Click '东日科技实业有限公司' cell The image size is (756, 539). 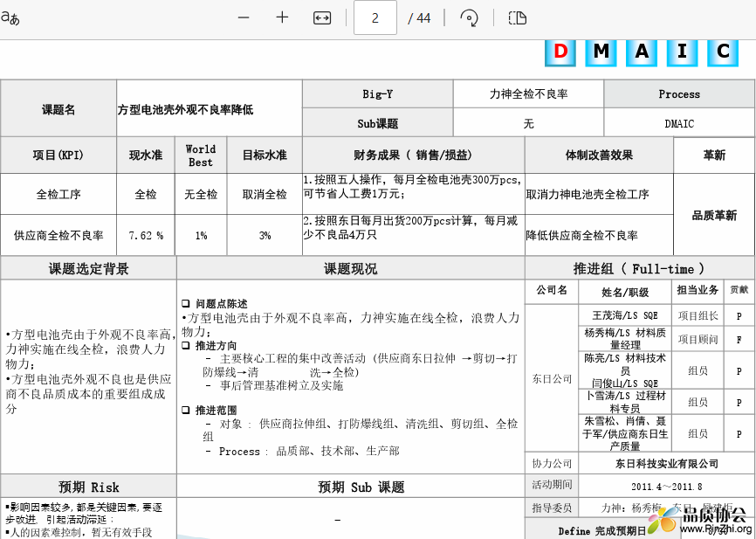[666, 464]
